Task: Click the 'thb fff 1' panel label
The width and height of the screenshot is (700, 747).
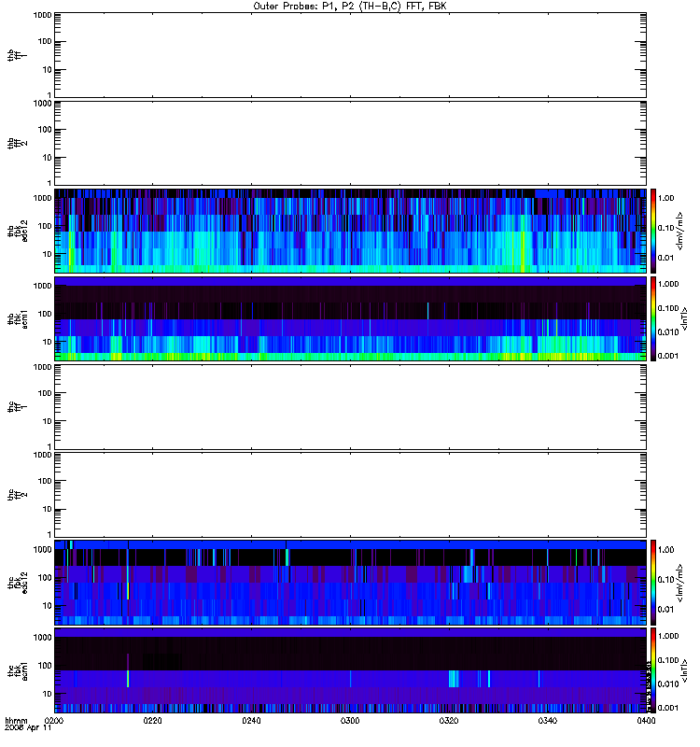Action: pyautogui.click(x=17, y=55)
